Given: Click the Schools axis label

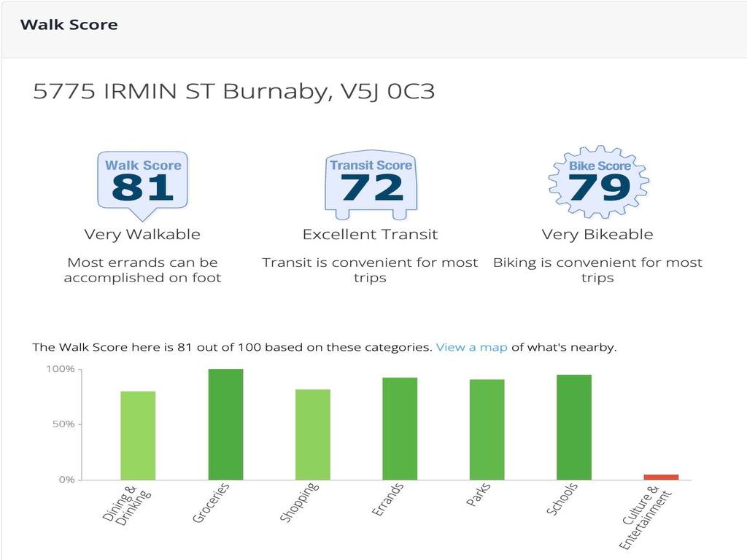Looking at the screenshot, I should tap(562, 499).
